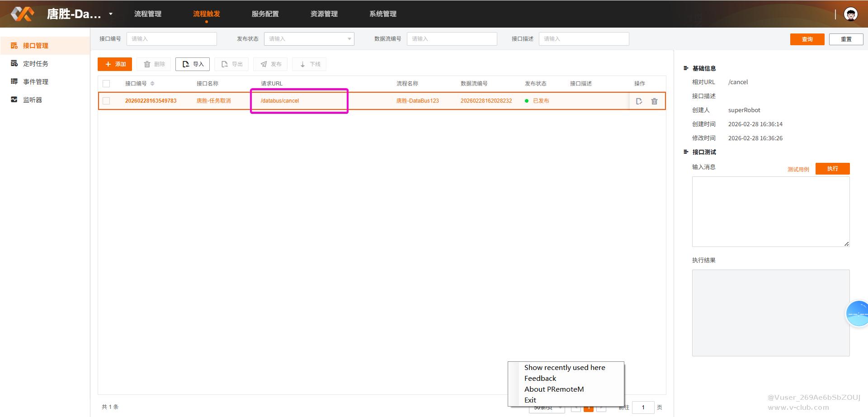Open 事件管理 in the sidebar
The image size is (868, 417).
click(x=35, y=82)
